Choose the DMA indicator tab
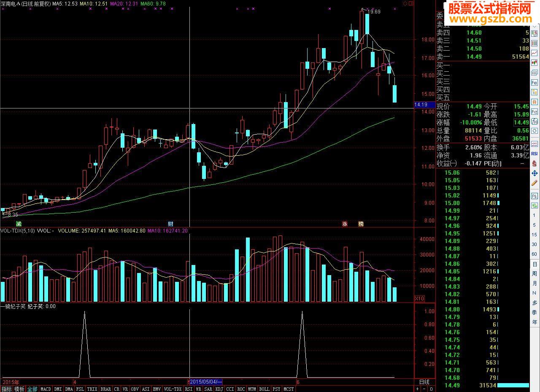Screen dimensions: 540x392 tap(69, 389)
